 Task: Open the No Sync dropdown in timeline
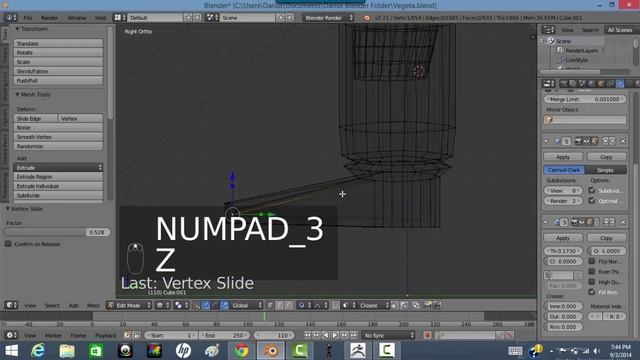389,335
